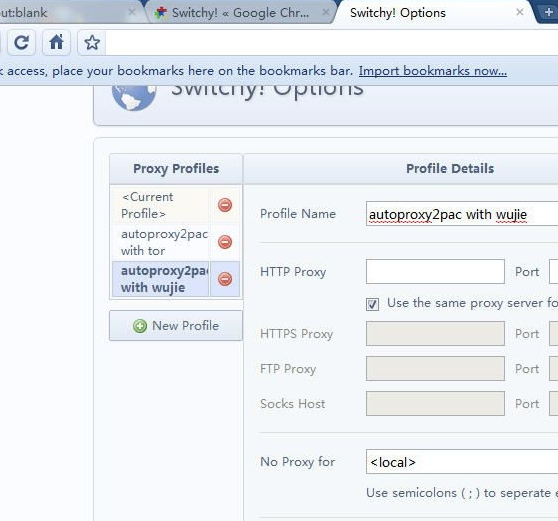Reload the page with the refresh icon

coord(21,43)
